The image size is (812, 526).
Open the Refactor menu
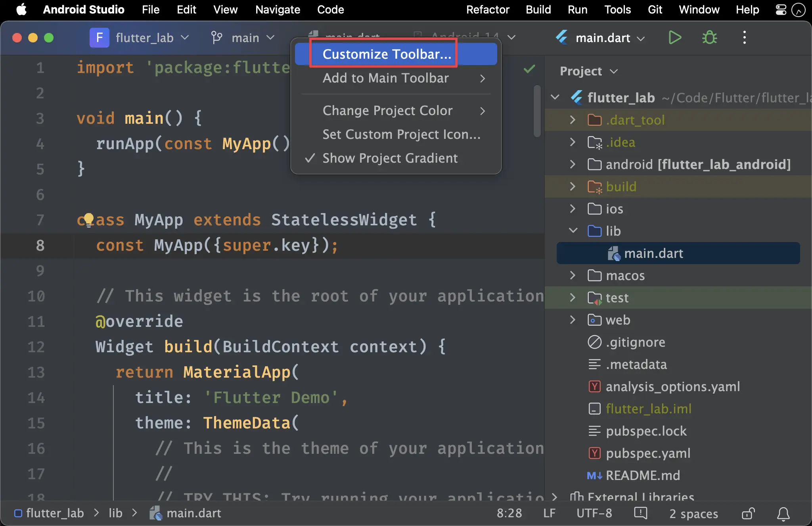click(488, 10)
